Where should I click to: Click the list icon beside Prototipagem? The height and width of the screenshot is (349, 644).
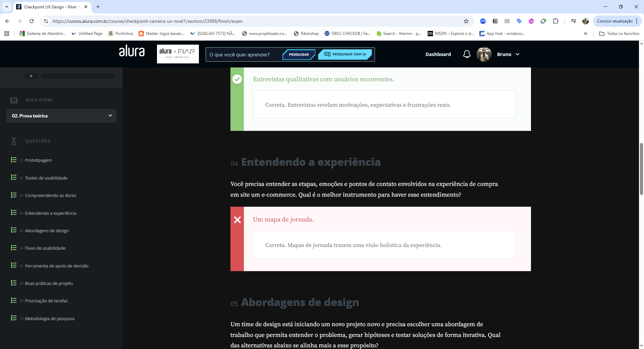(x=14, y=160)
